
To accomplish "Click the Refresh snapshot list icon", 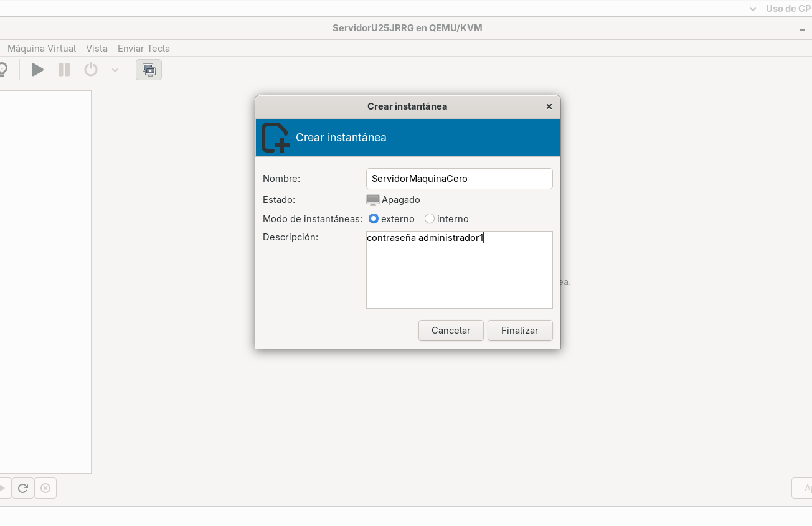I will pyautogui.click(x=23, y=488).
